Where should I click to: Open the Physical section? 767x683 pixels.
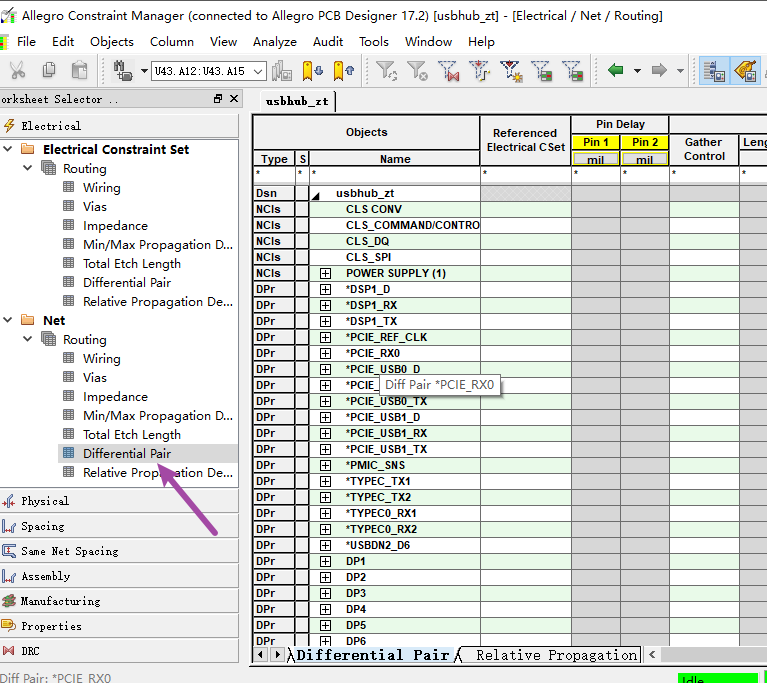click(119, 501)
